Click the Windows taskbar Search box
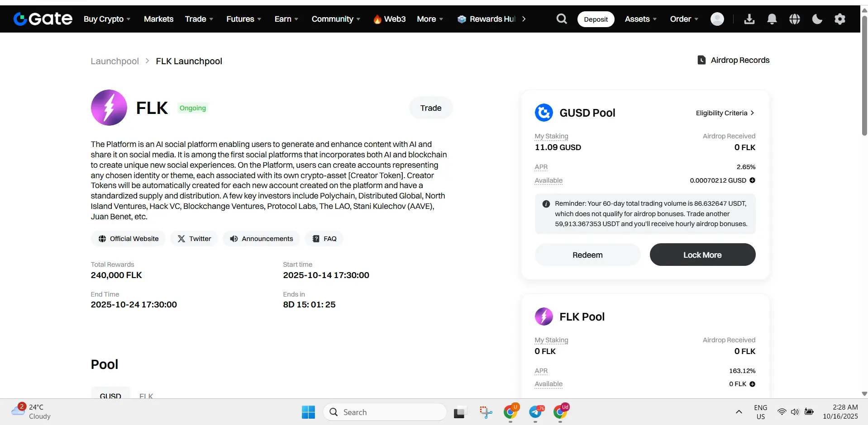Image resolution: width=868 pixels, height=425 pixels. coord(385,412)
